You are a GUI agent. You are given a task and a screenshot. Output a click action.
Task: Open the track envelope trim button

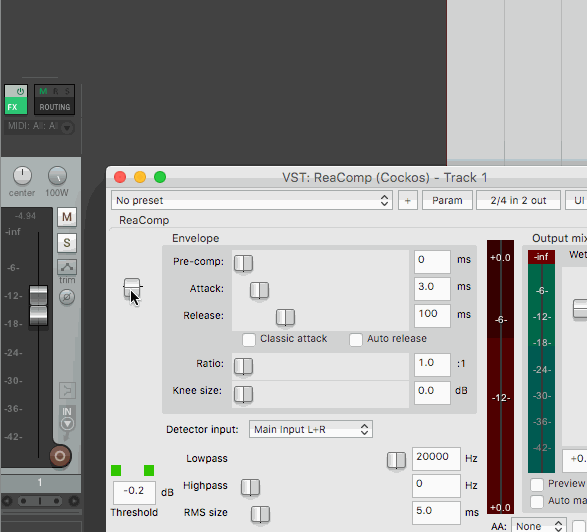pyautogui.click(x=67, y=267)
